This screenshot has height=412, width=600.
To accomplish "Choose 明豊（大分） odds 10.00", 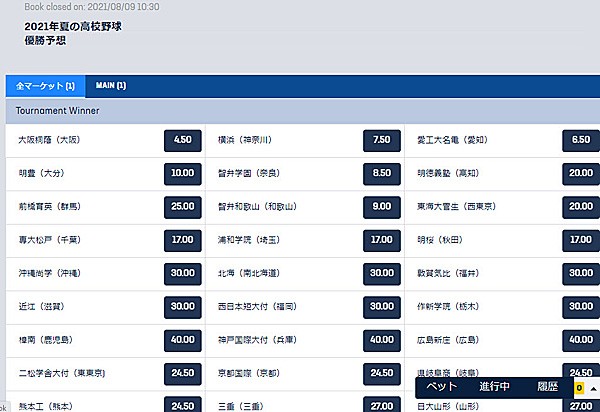I will (x=182, y=173).
